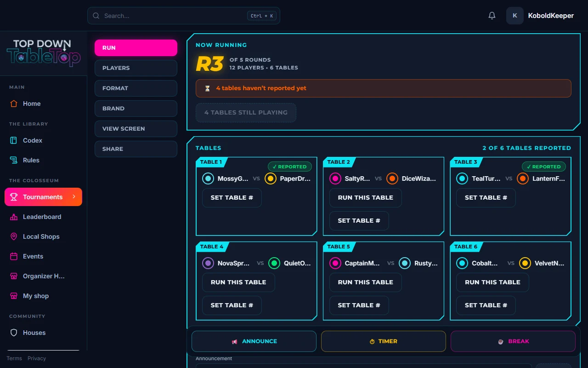
Task: Click Set Table # on Table 6
Action: click(x=486, y=305)
